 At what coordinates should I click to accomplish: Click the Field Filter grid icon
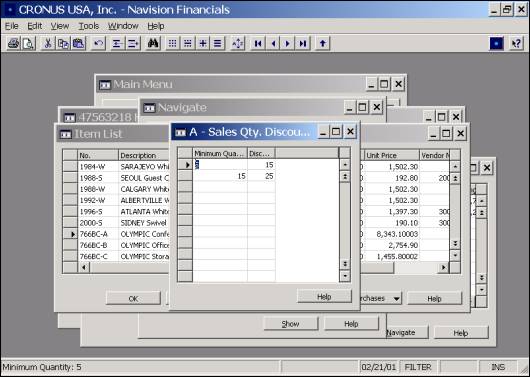pyautogui.click(x=172, y=43)
